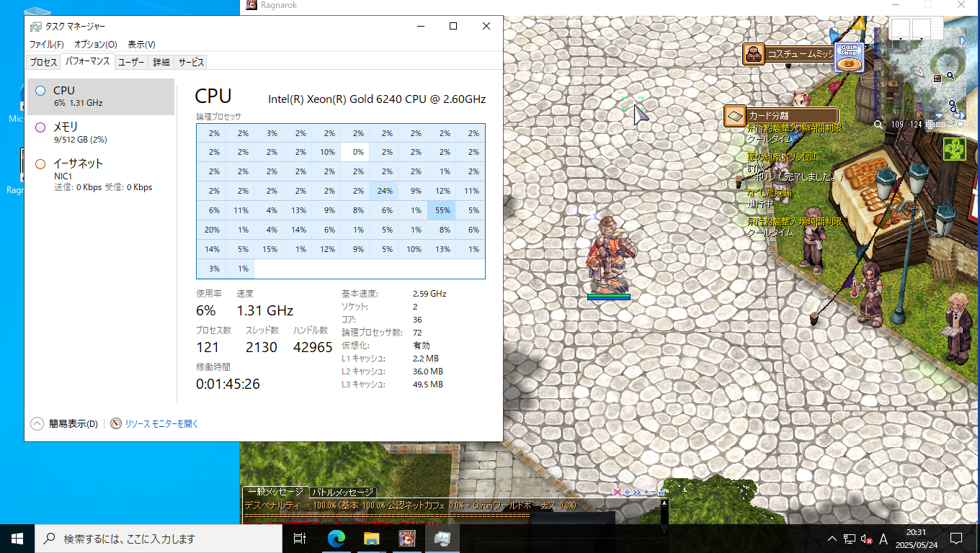Select CPU in the performance sidebar
This screenshot has height=553, width=980.
(x=101, y=96)
